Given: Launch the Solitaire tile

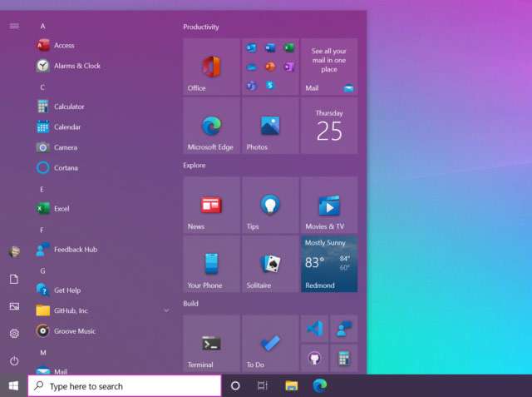Looking at the screenshot, I should (x=270, y=264).
